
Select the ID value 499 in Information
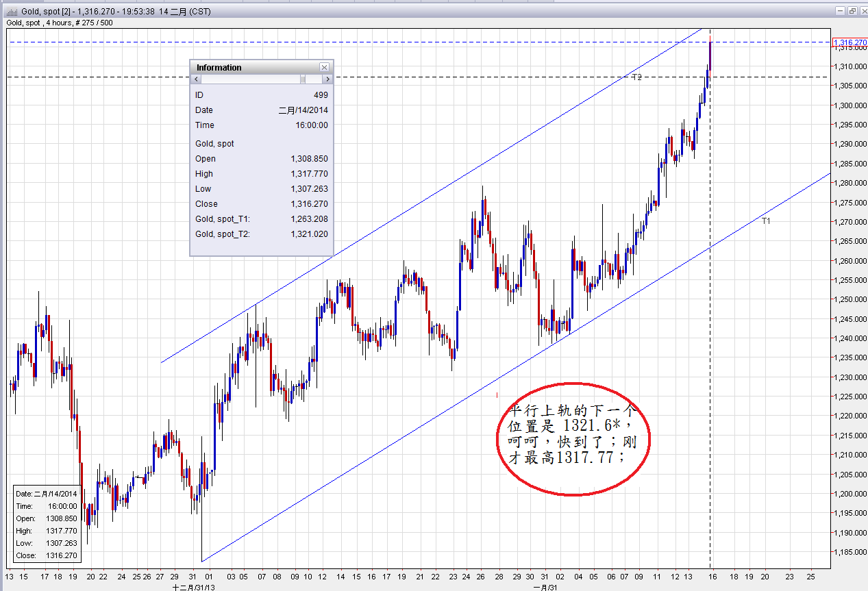[x=321, y=95]
